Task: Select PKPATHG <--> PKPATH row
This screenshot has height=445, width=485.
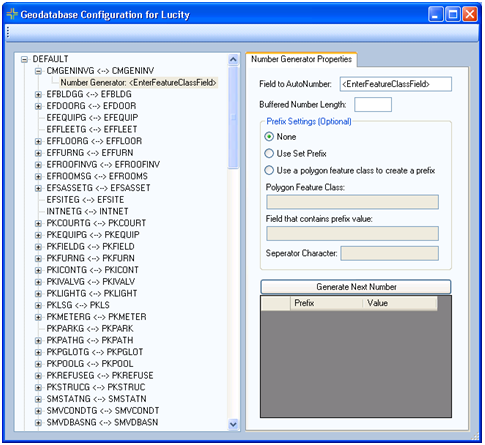Action: [90, 340]
